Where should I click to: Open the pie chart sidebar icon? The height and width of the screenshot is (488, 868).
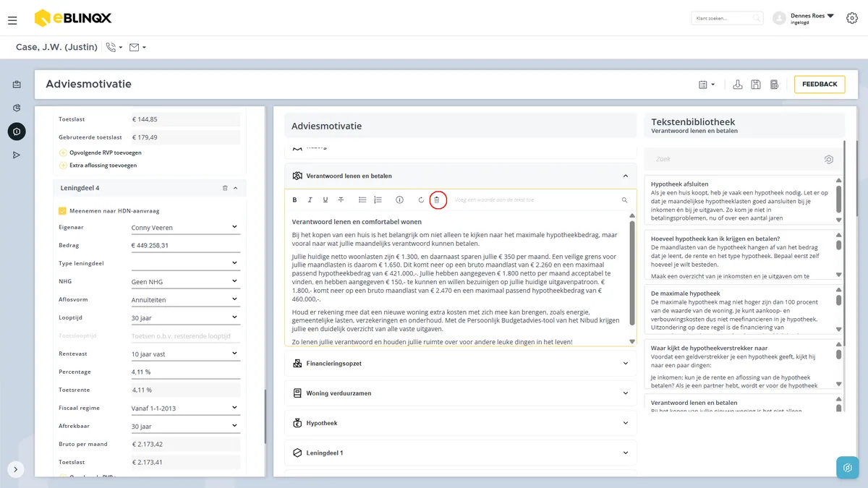[x=17, y=108]
